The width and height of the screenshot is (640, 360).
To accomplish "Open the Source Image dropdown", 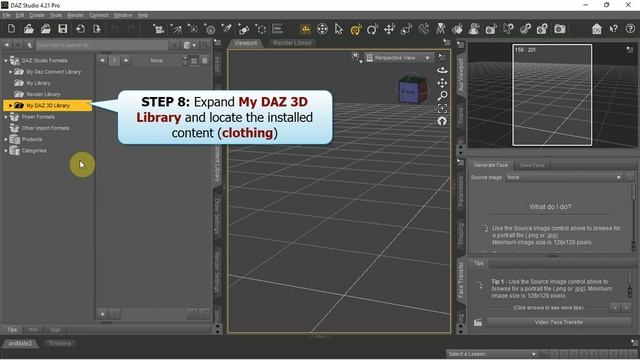I will 564,178.
